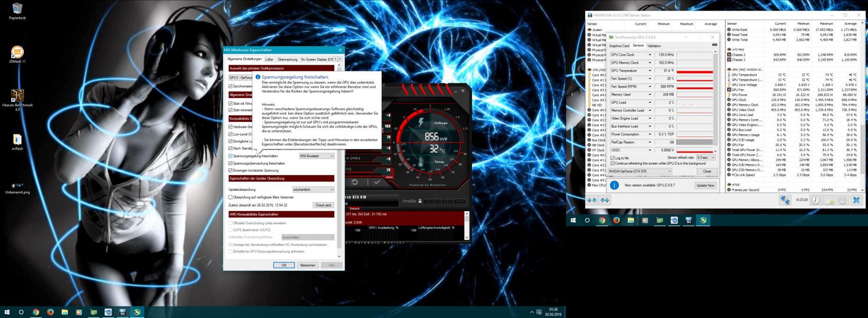The image size is (868, 318).
Task: Open GPU-Z Sensors tab
Action: tap(638, 45)
